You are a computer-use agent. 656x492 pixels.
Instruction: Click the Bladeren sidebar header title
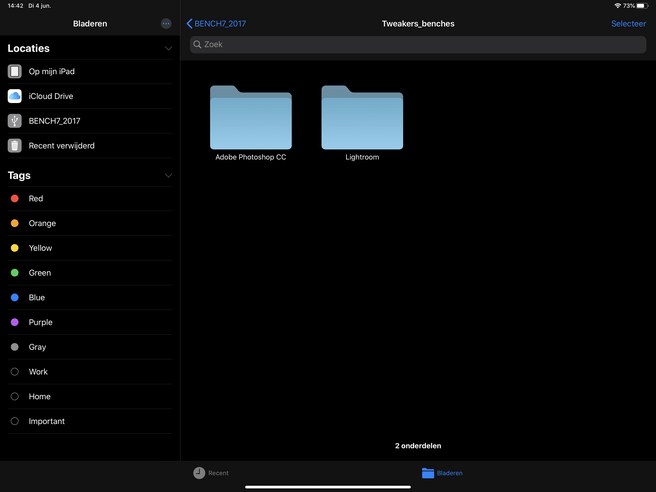coord(90,24)
